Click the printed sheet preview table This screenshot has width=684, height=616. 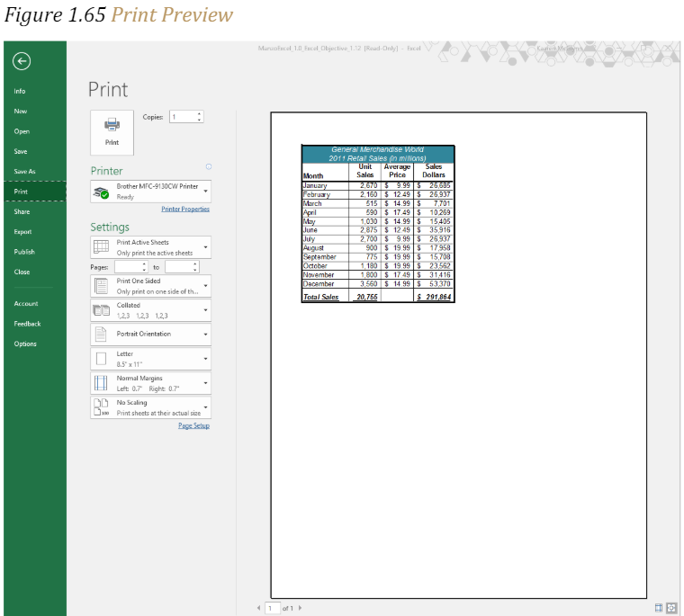coord(378,224)
